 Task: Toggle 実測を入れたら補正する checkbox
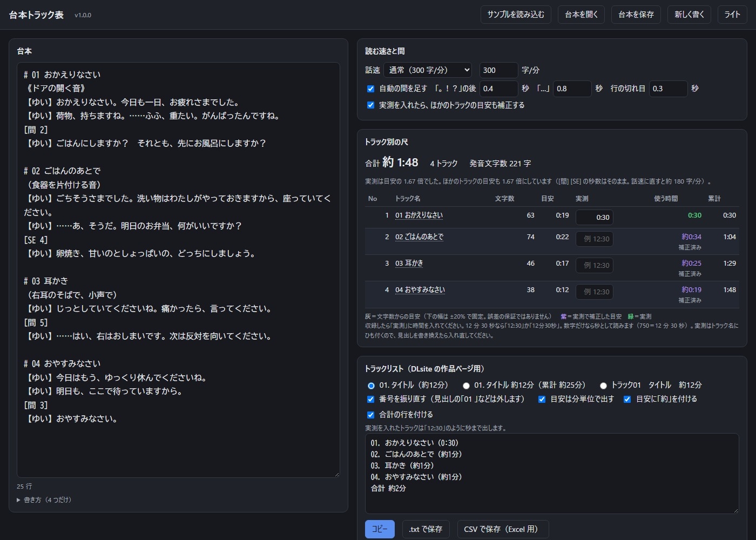370,105
